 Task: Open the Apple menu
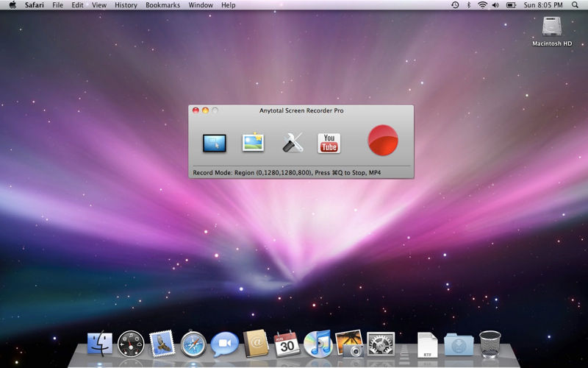coord(12,5)
